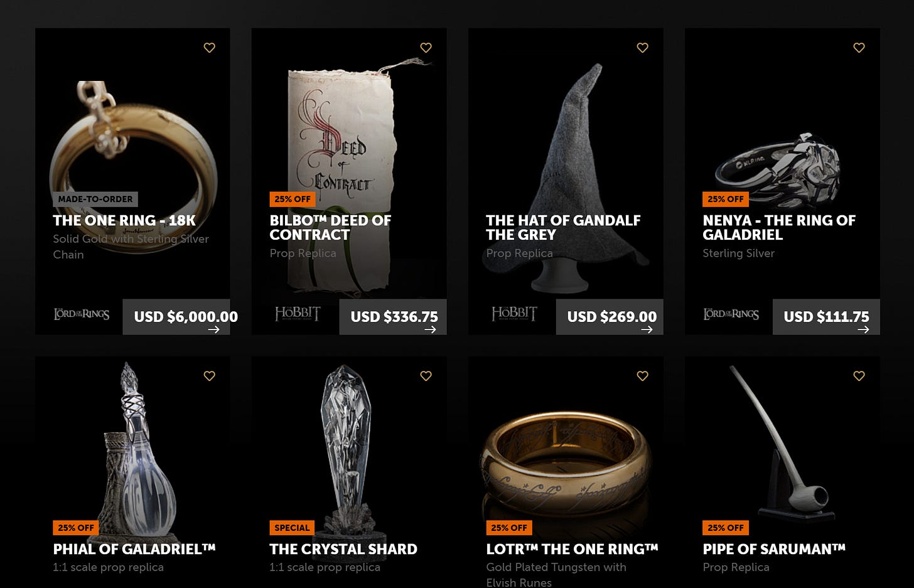Click Hobbit logo on Deed of Contract card
The width and height of the screenshot is (914, 588).
click(x=298, y=314)
